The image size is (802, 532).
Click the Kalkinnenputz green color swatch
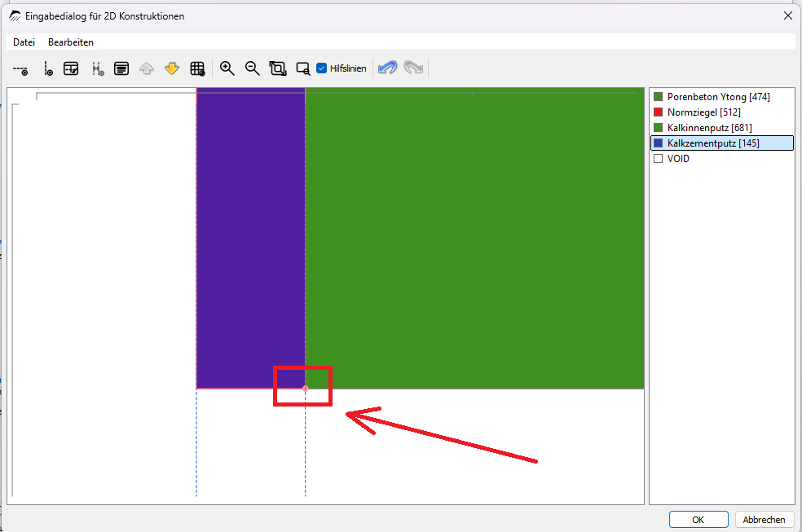click(659, 128)
